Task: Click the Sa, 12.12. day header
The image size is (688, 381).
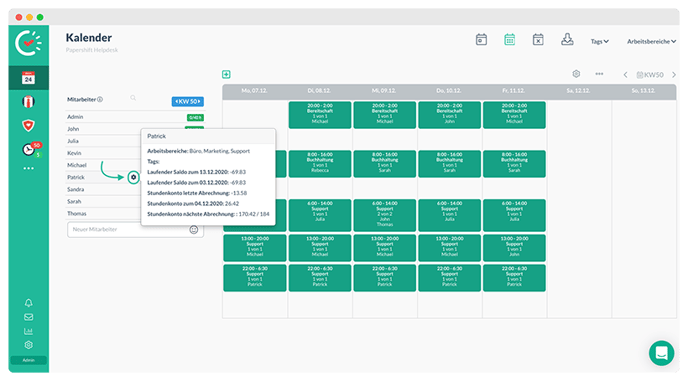Action: [x=578, y=91]
